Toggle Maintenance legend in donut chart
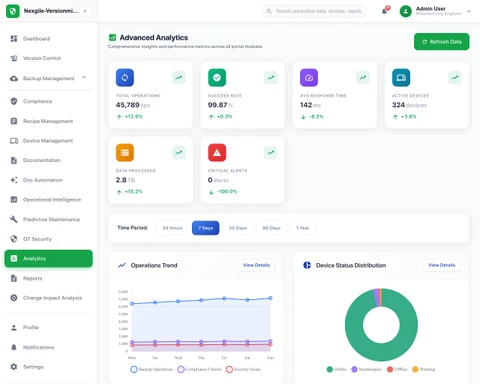 tap(367, 369)
